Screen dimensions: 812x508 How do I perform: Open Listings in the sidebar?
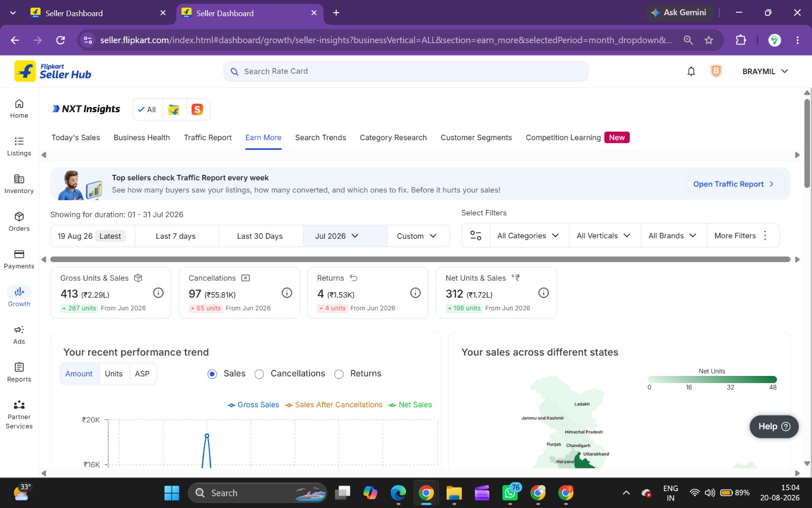pyautogui.click(x=19, y=146)
